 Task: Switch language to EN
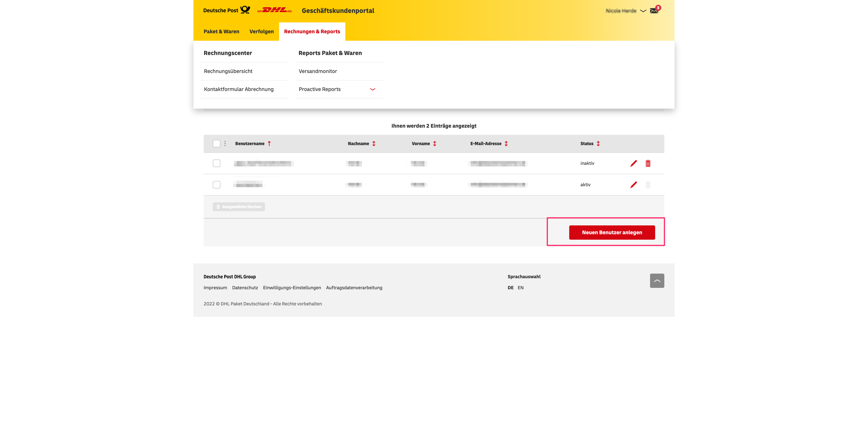coord(520,288)
